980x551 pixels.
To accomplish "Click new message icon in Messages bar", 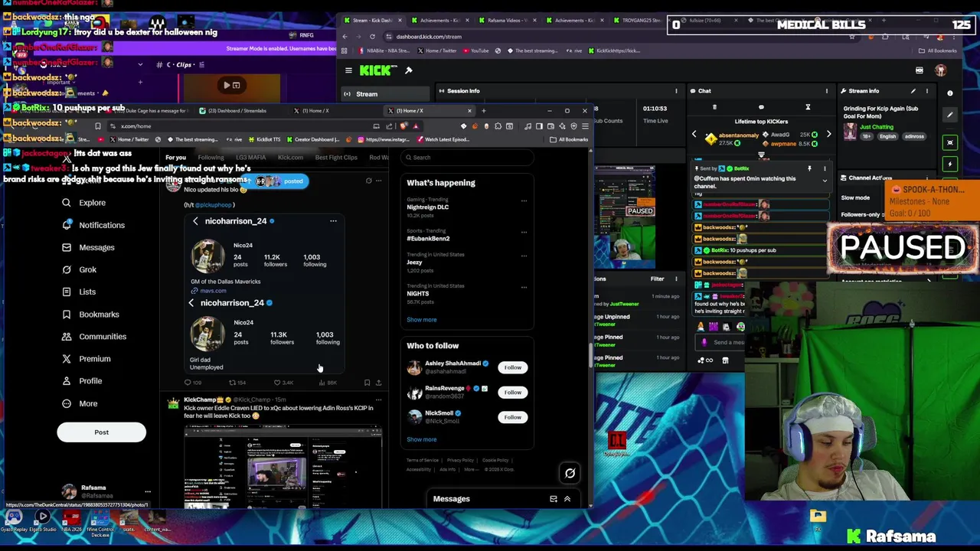I will [554, 499].
